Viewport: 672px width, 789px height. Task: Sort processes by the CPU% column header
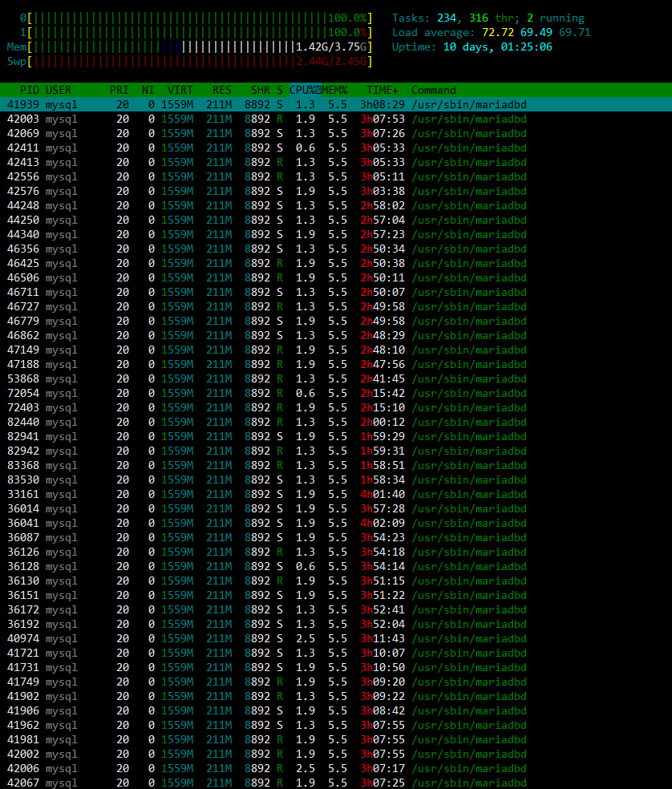coord(305,90)
